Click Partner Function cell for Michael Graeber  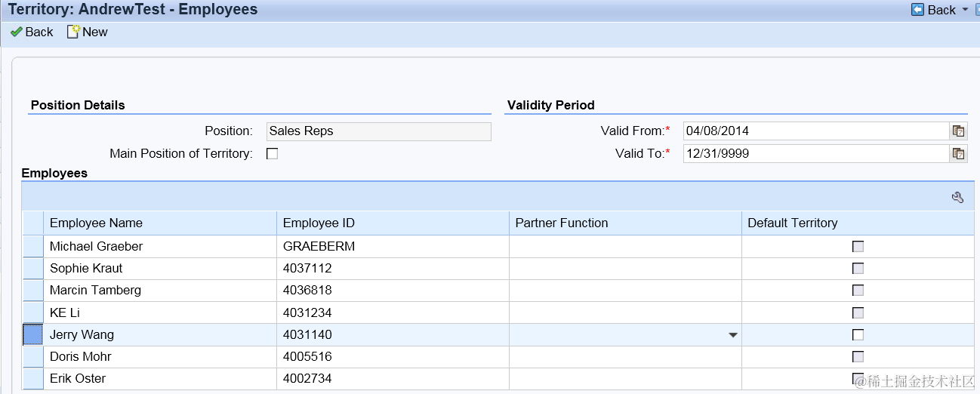[x=625, y=246]
